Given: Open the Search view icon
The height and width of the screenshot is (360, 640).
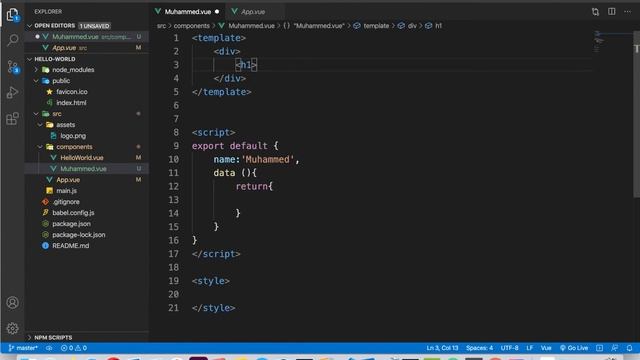Looking at the screenshot, I should [13, 40].
